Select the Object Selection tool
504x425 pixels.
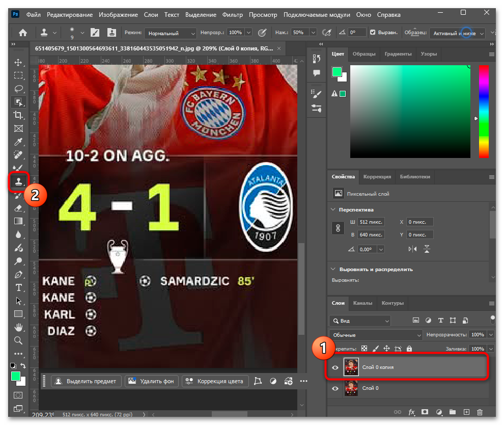tap(18, 102)
